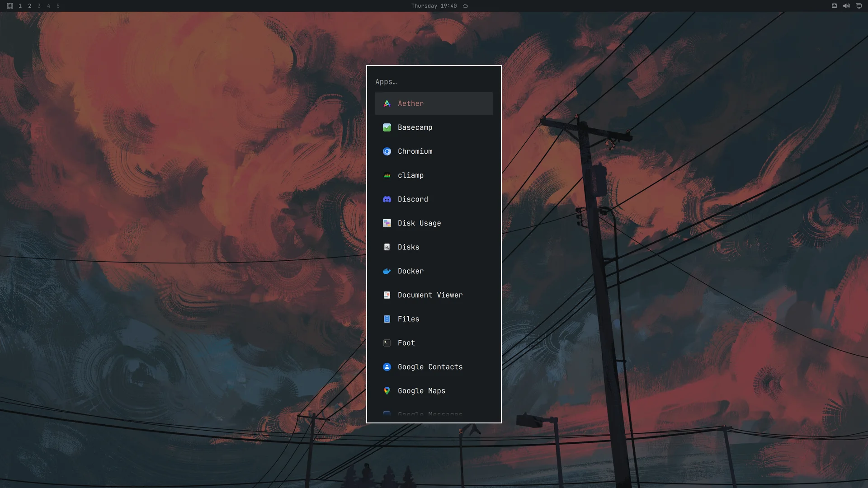The height and width of the screenshot is (488, 868).
Task: Click the Google Contacts person icon
Action: pos(387,367)
